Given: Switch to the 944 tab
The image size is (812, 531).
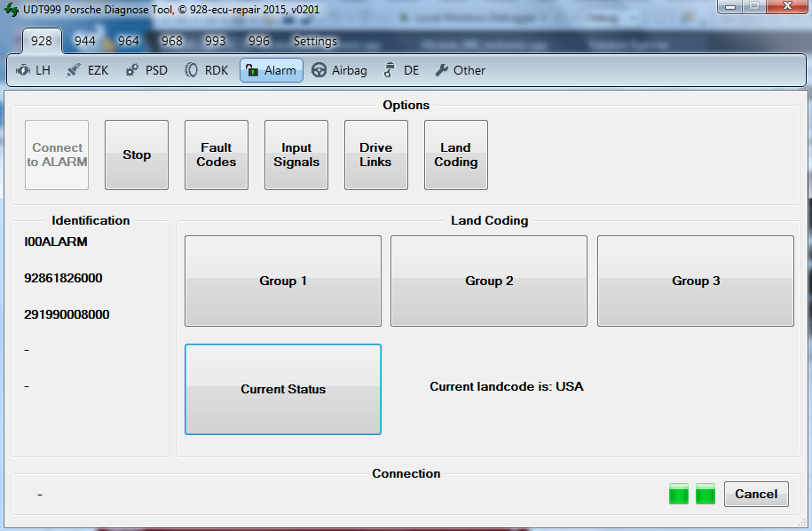Looking at the screenshot, I should [85, 41].
